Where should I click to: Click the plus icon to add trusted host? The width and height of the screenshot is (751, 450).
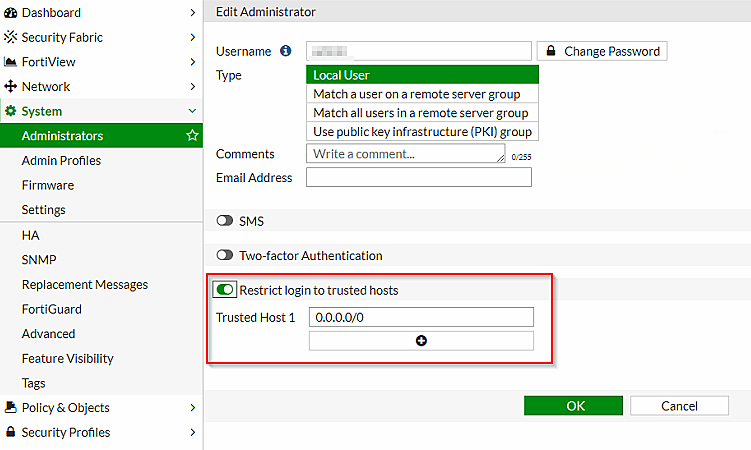[x=421, y=341]
